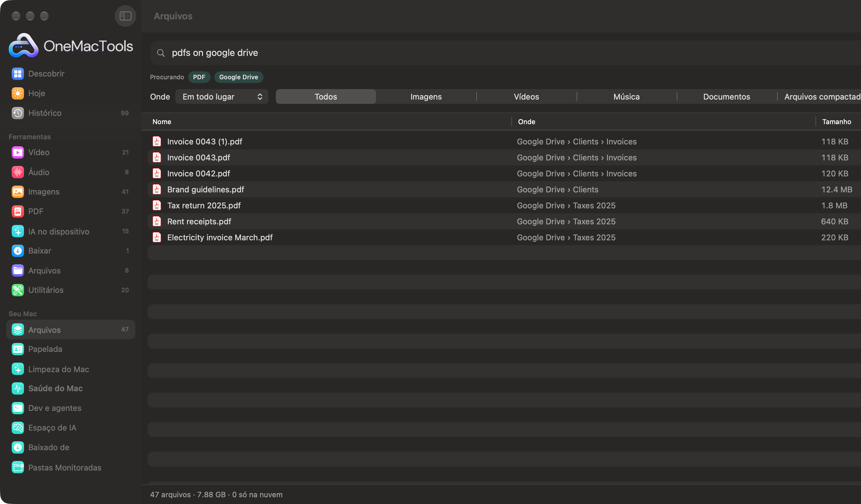Open the Hoje sun icon
The image size is (861, 504).
(x=18, y=93)
